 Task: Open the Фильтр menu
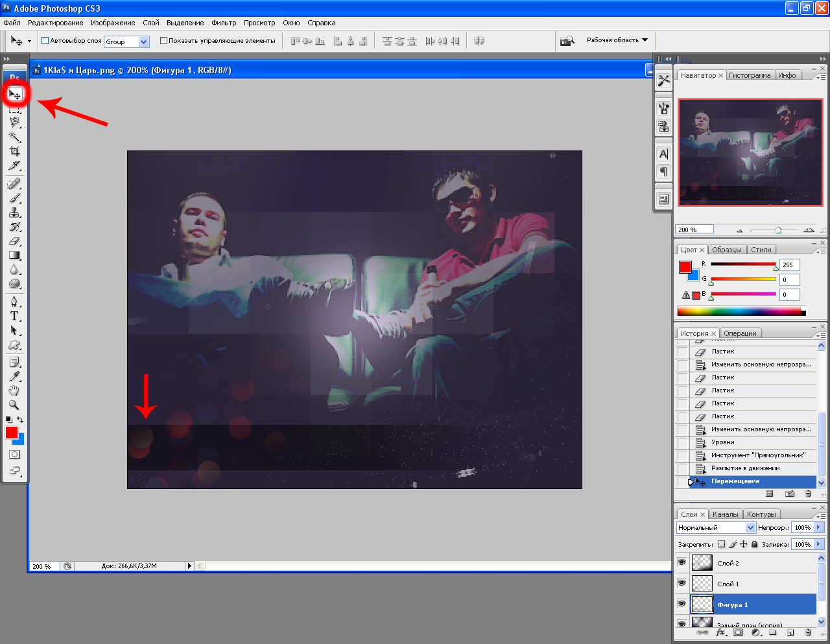tap(224, 23)
